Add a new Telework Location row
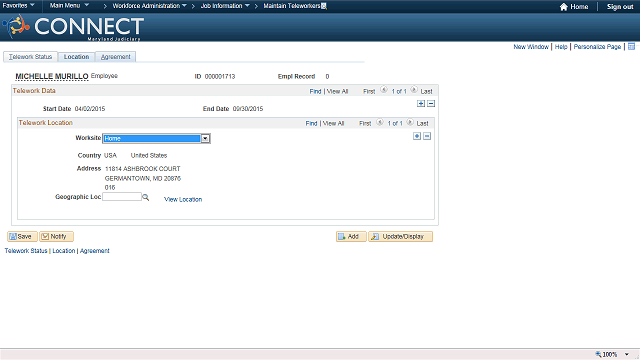 pos(417,136)
